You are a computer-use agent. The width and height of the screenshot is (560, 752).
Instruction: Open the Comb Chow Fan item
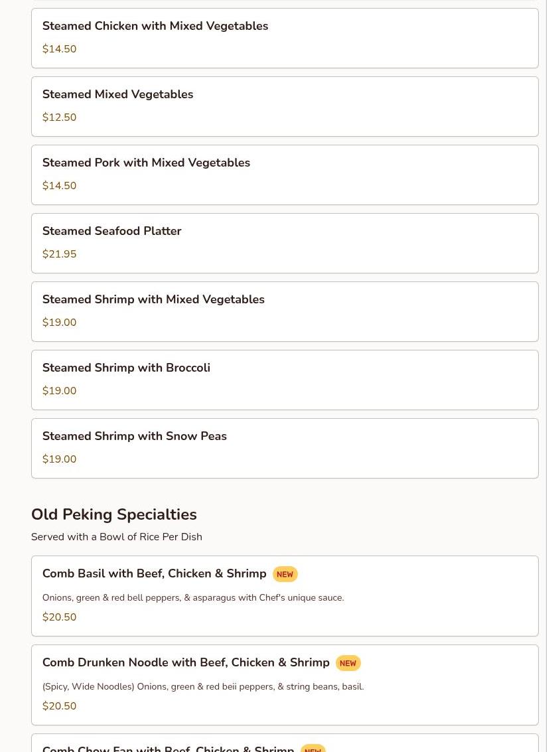coord(168,748)
